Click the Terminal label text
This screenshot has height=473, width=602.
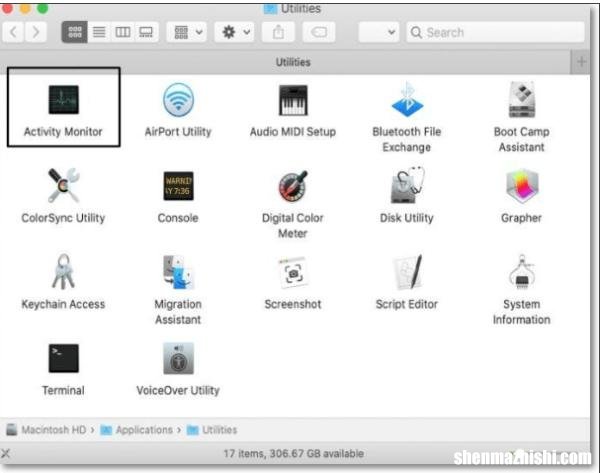[x=63, y=391]
